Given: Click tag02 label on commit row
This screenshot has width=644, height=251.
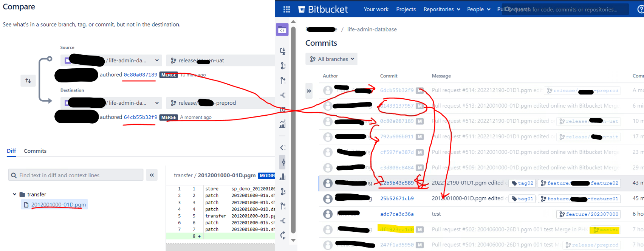Looking at the screenshot, I should coord(522,183).
